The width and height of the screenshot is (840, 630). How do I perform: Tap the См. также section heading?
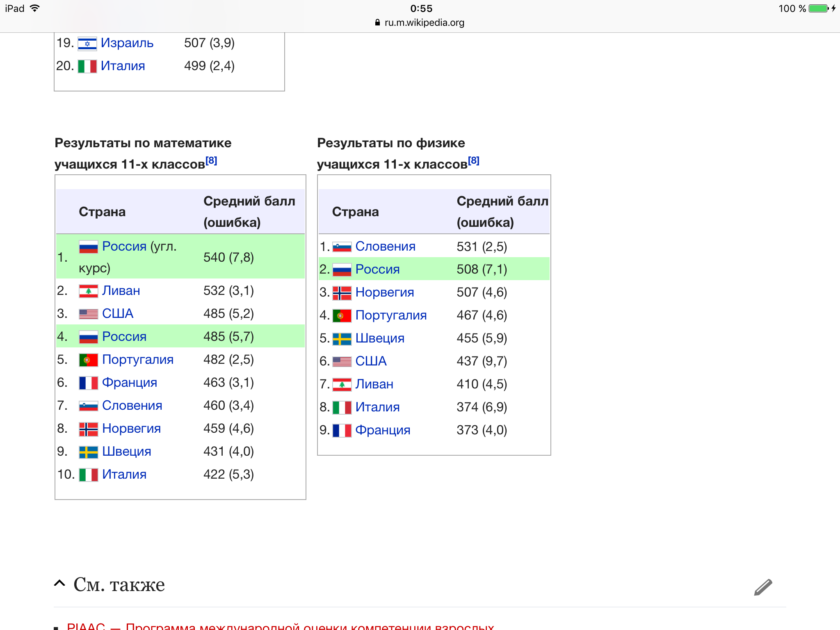tap(119, 584)
